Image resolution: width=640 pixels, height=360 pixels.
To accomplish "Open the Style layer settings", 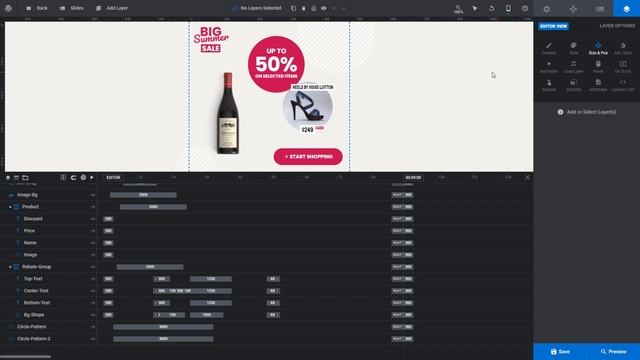I will [x=573, y=48].
